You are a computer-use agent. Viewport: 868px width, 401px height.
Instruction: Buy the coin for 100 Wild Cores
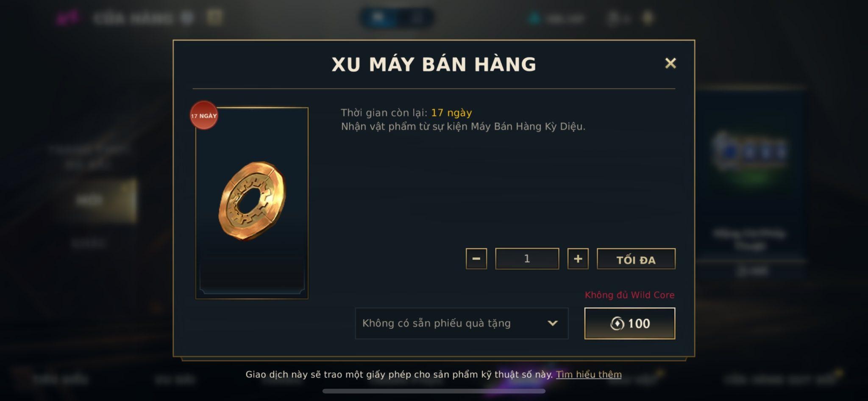[x=629, y=324]
